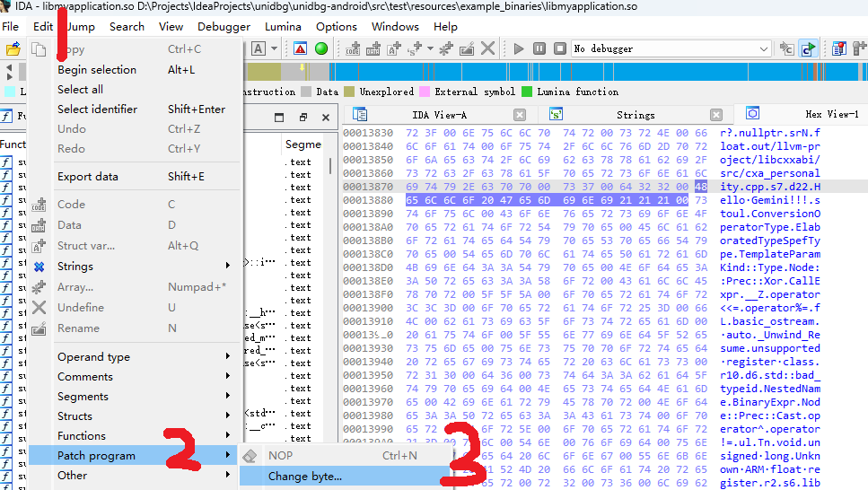
Task: Expand the Structs submenu
Action: 136,416
